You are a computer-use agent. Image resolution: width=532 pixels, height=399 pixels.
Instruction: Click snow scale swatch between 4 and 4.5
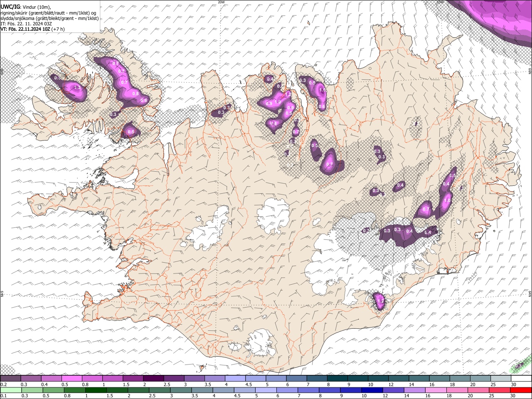[234, 379]
